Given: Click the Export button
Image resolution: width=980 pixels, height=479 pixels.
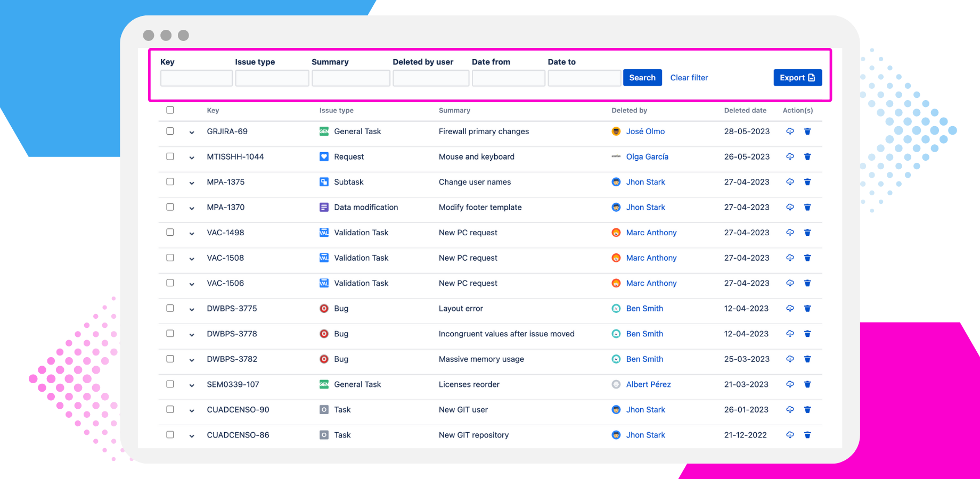Looking at the screenshot, I should click(x=797, y=77).
